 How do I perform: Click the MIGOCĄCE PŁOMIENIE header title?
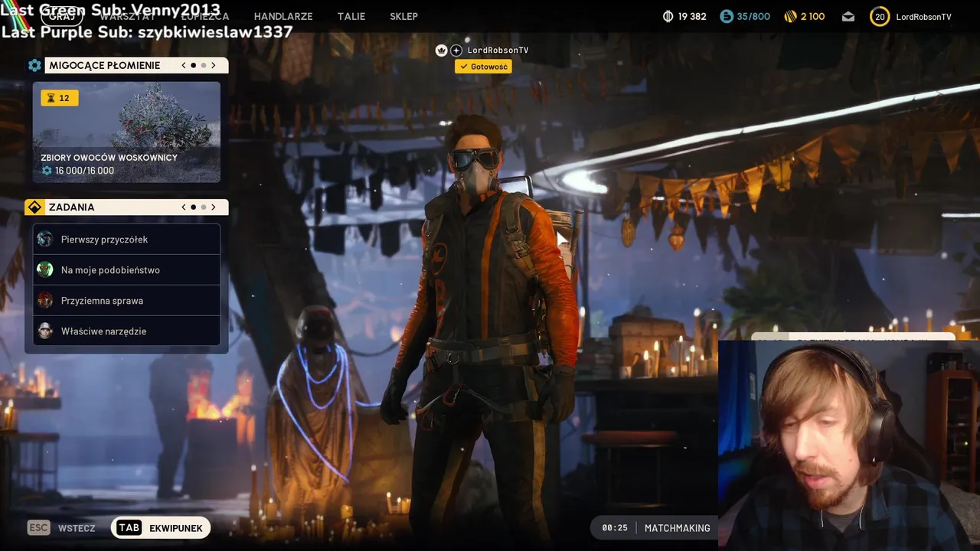tap(105, 66)
